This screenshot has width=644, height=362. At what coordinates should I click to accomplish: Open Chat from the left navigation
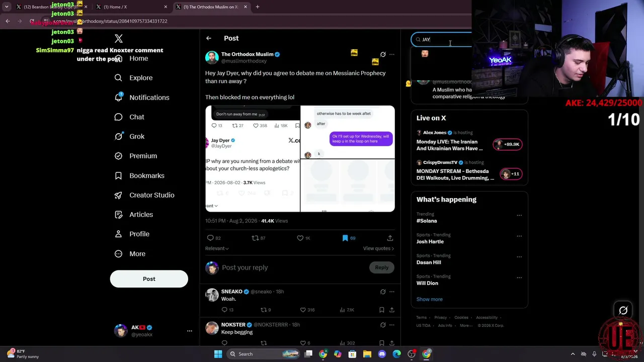[x=129, y=117]
